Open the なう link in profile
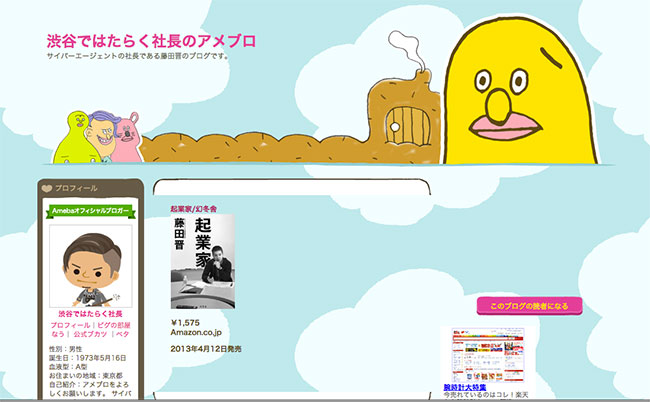Viewport: 650px width, 402px height. 58,334
